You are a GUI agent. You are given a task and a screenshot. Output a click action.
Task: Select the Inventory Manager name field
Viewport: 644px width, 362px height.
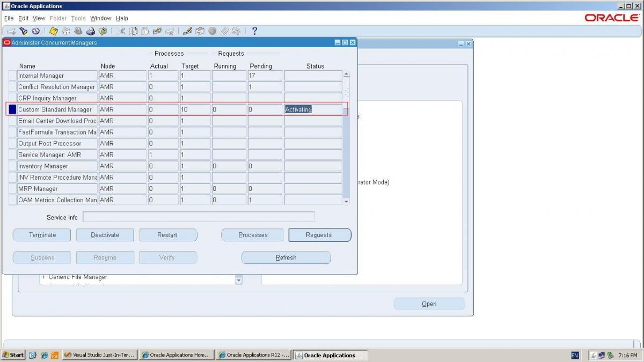pos(57,166)
